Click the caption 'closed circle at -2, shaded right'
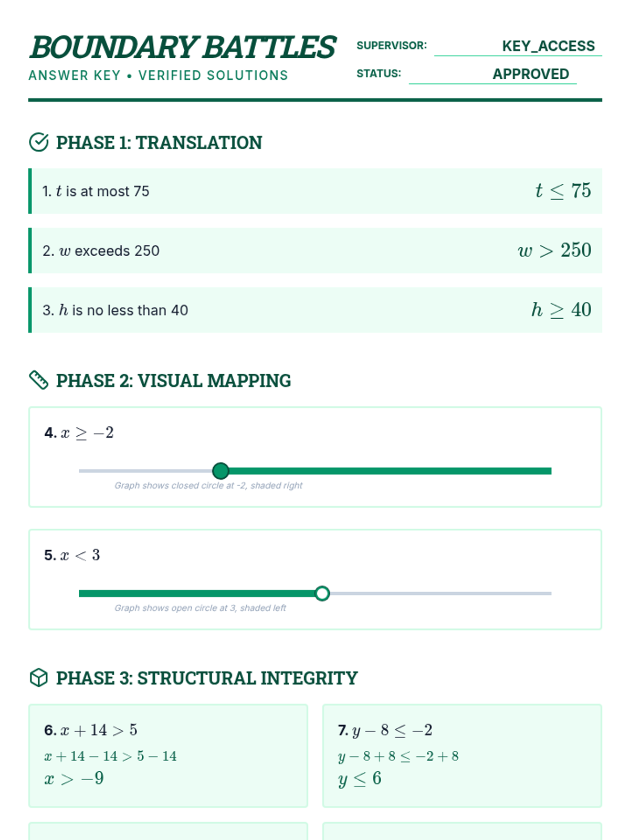 pos(208,486)
